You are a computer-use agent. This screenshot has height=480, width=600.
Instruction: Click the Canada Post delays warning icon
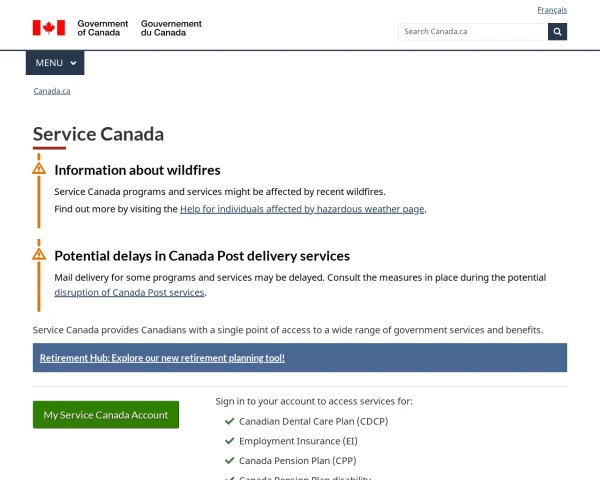coord(39,254)
